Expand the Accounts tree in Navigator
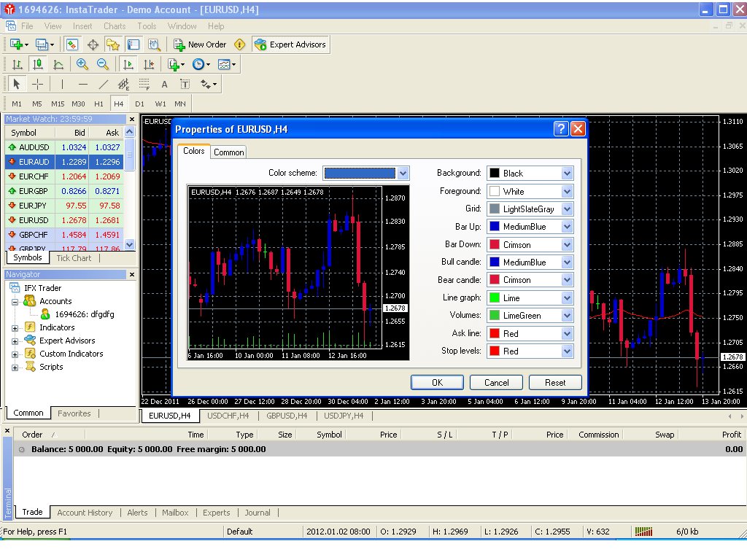The height and width of the screenshot is (560, 747). click(15, 300)
